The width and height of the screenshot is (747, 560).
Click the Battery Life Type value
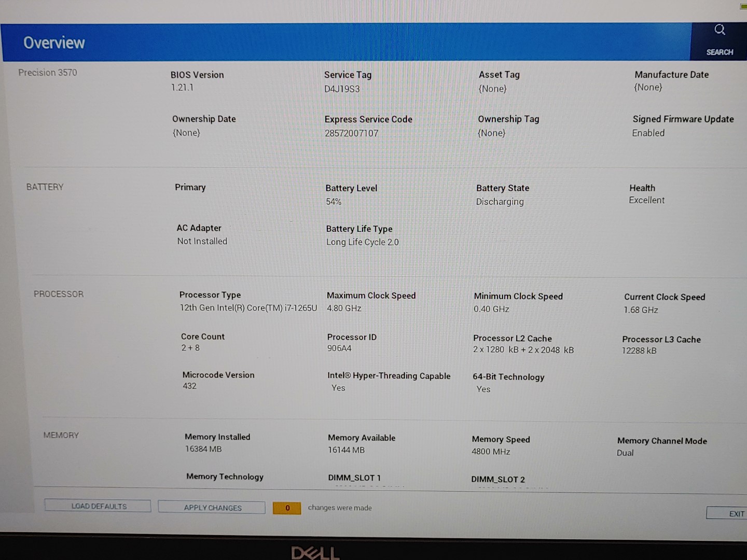coord(362,242)
